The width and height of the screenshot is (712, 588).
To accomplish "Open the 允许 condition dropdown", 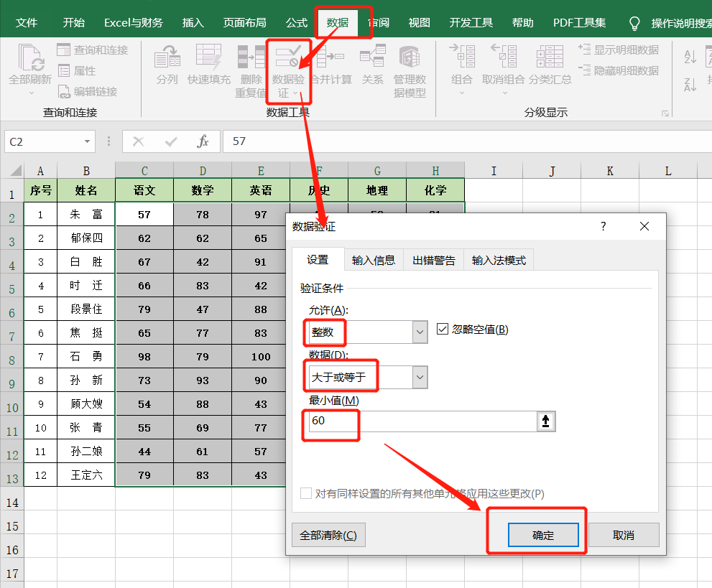I will click(x=420, y=332).
